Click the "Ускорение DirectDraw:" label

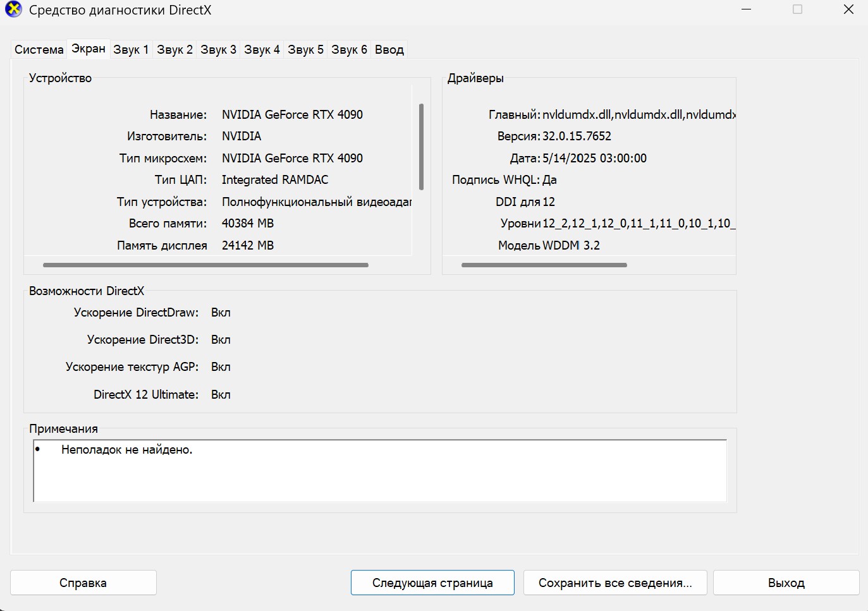click(x=136, y=312)
